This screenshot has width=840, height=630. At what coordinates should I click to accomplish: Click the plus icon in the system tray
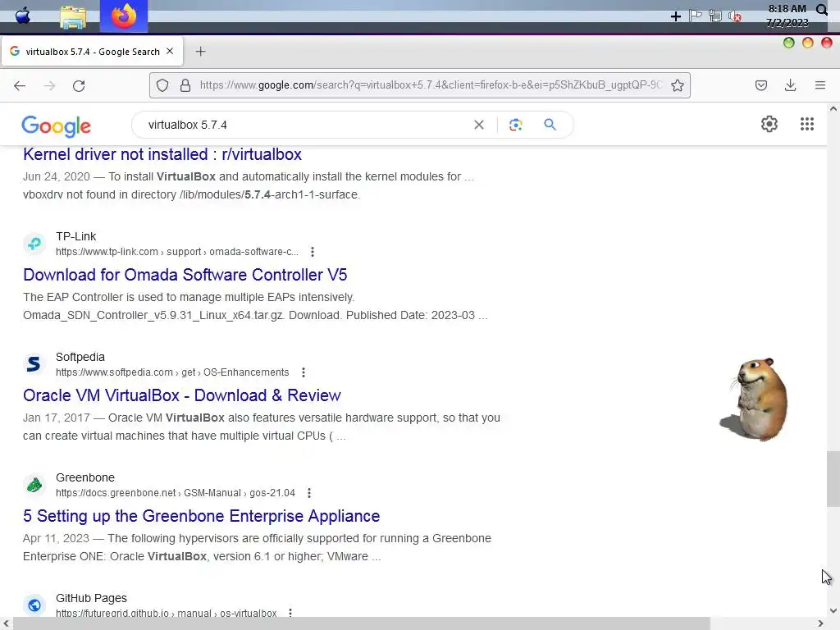coord(676,16)
